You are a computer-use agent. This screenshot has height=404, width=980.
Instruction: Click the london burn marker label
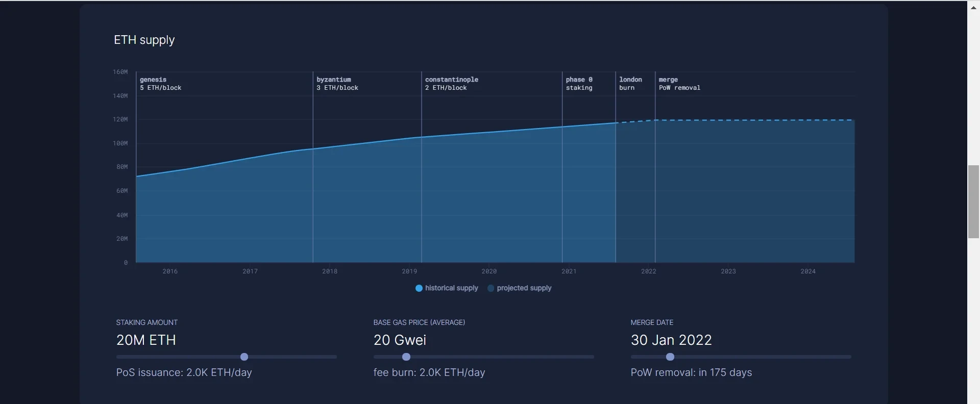tap(630, 84)
